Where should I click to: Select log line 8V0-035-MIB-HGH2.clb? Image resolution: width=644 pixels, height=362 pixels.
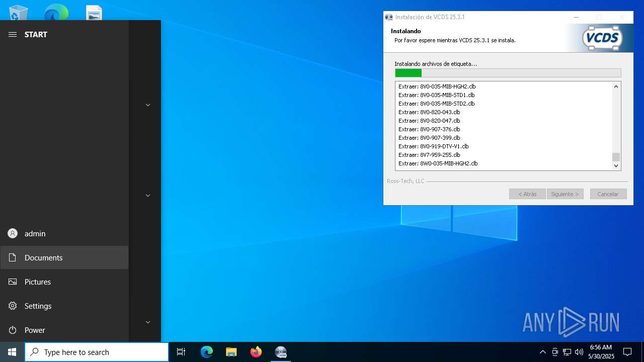[437, 86]
